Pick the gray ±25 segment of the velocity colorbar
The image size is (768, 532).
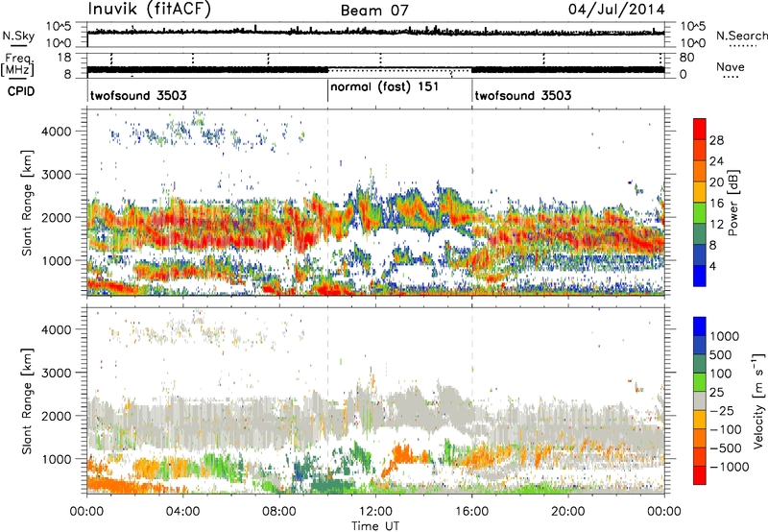click(x=700, y=400)
